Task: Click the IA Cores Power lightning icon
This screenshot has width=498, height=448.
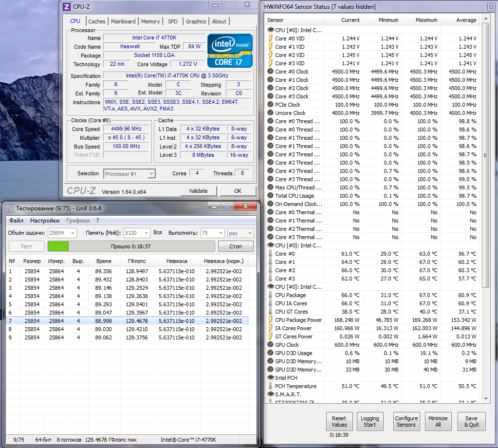Action: pos(271,328)
